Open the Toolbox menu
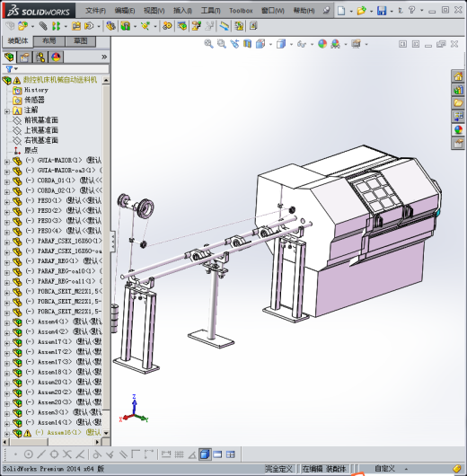Viewport: 467px width, 476px height. (241, 11)
